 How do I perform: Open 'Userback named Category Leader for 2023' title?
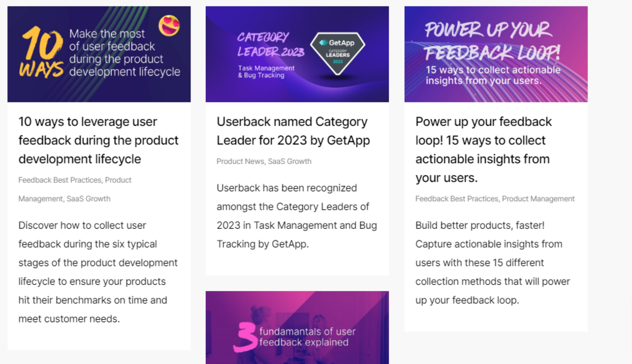pos(293,131)
